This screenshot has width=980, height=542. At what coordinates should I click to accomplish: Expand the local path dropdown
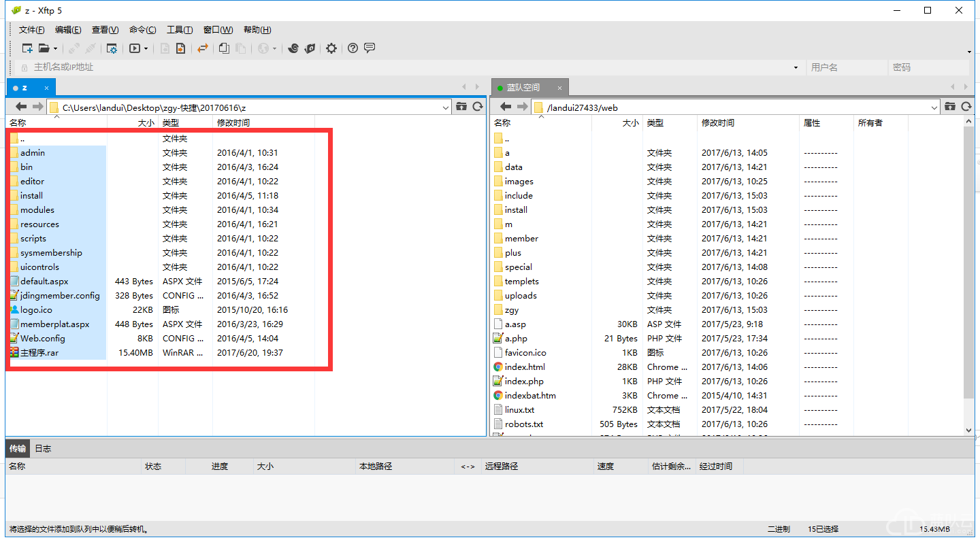[446, 107]
